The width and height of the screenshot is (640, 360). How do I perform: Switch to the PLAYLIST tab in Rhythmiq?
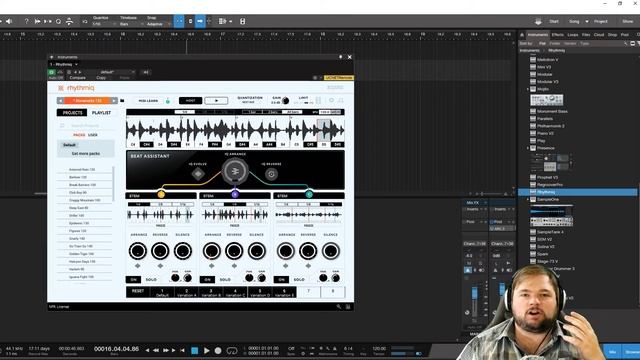101,113
